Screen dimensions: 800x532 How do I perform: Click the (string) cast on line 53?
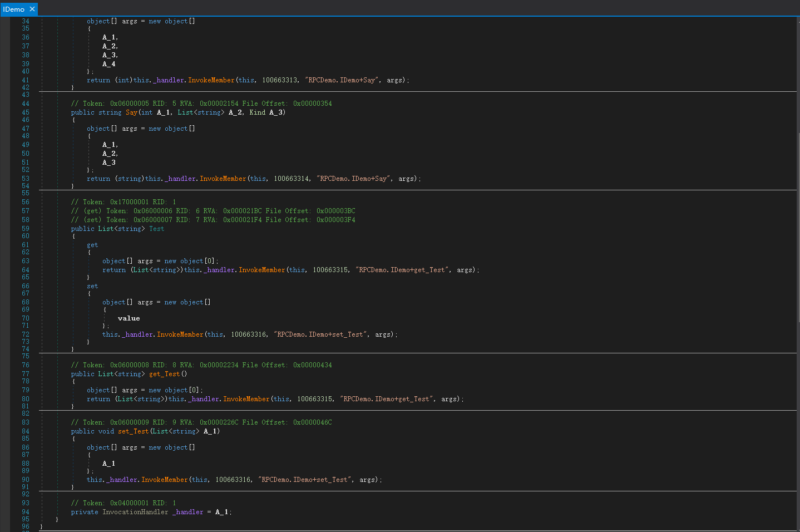click(130, 179)
